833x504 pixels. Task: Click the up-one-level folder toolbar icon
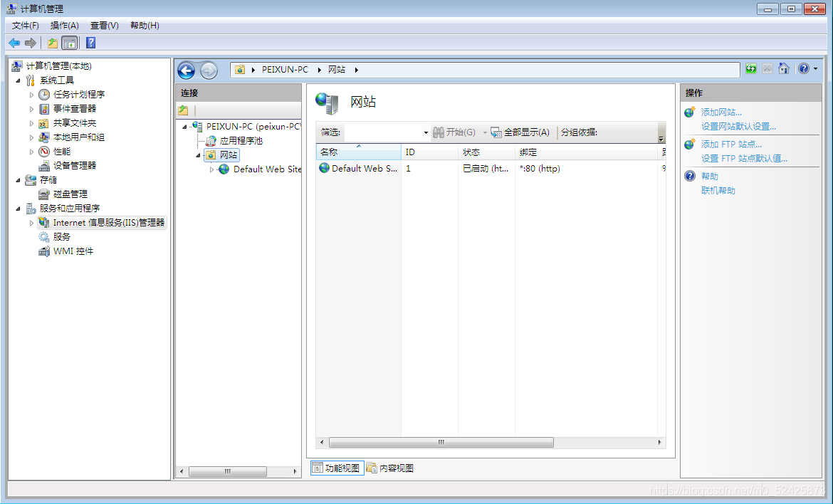(x=53, y=43)
